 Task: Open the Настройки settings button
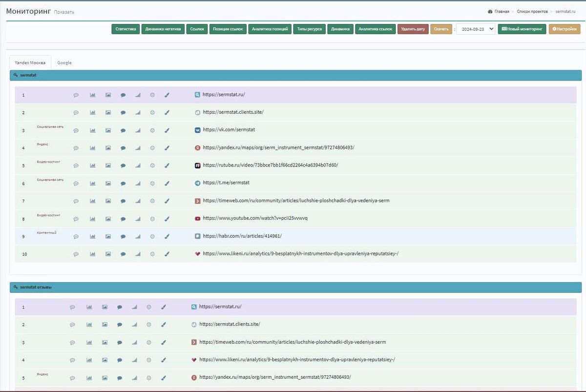[565, 29]
